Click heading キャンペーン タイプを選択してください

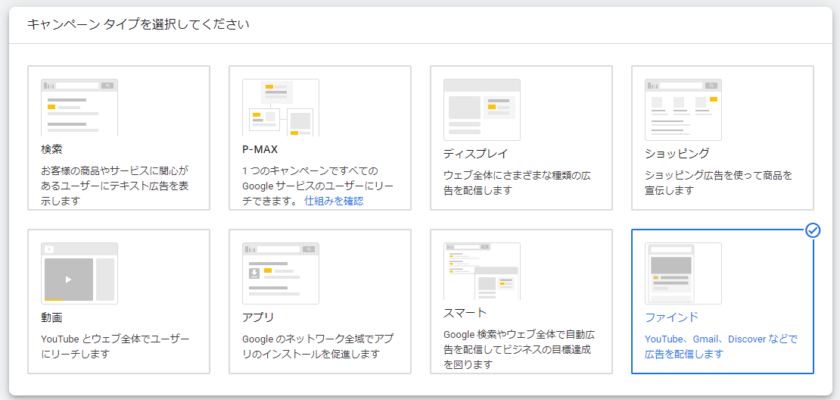(138, 25)
